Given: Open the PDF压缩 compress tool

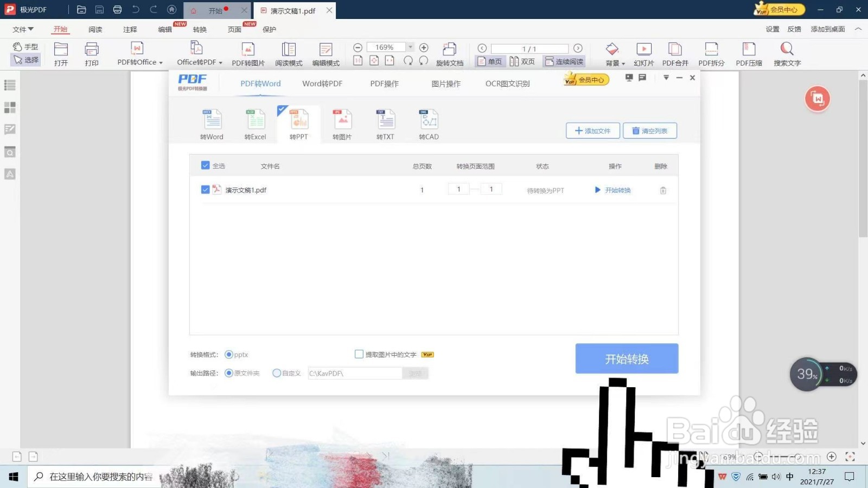Looking at the screenshot, I should [749, 54].
